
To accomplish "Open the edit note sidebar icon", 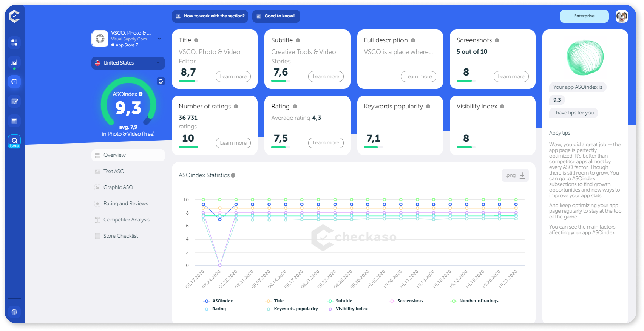I will (14, 101).
